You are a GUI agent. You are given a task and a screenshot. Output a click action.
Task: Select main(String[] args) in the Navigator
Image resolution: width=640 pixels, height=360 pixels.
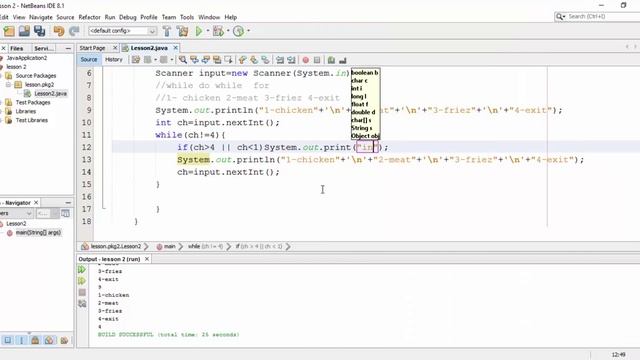(38, 233)
